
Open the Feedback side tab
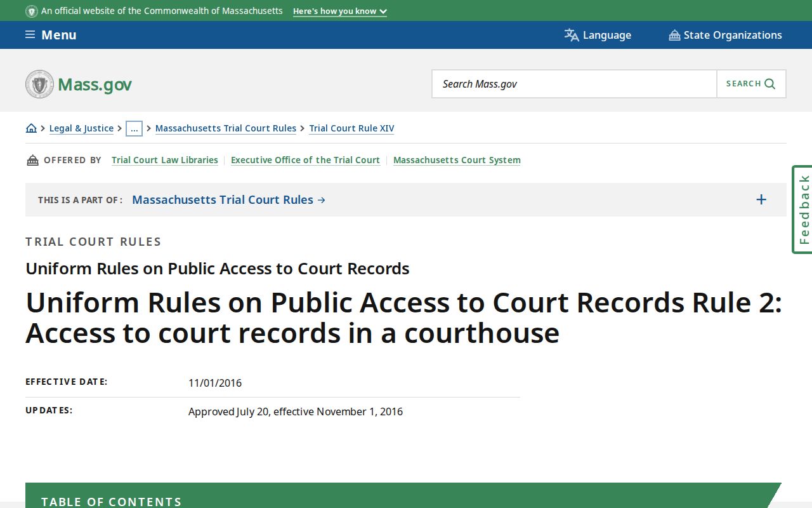802,210
